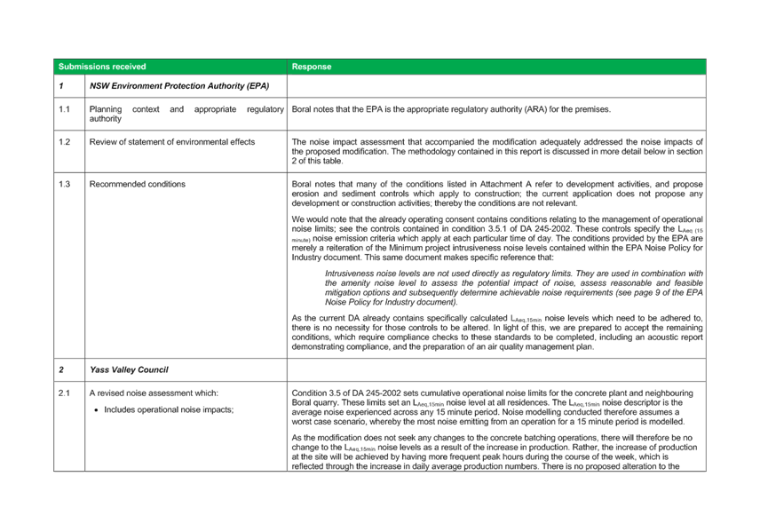The image size is (760, 532).
Task: Click the response about EPA being the ARA
Action: [x=451, y=109]
